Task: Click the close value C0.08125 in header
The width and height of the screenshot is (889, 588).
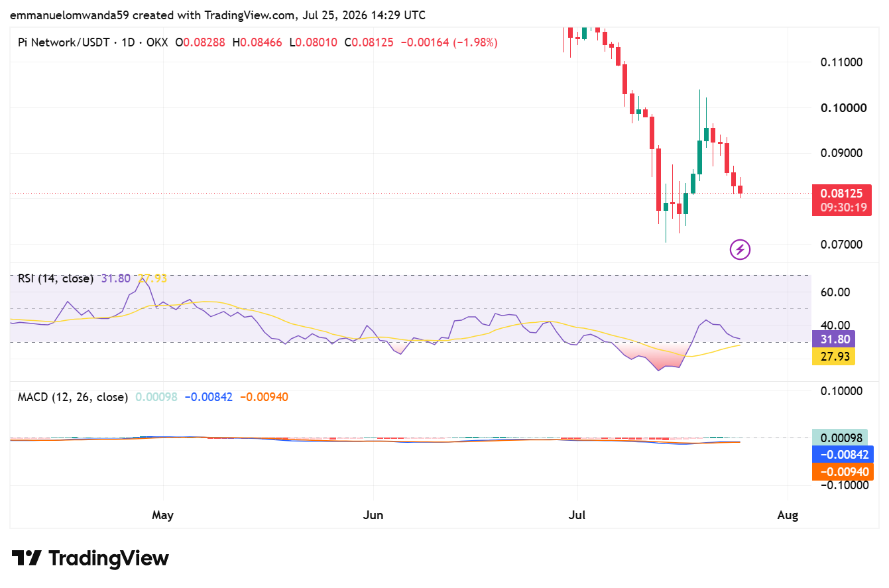Action: (x=368, y=42)
